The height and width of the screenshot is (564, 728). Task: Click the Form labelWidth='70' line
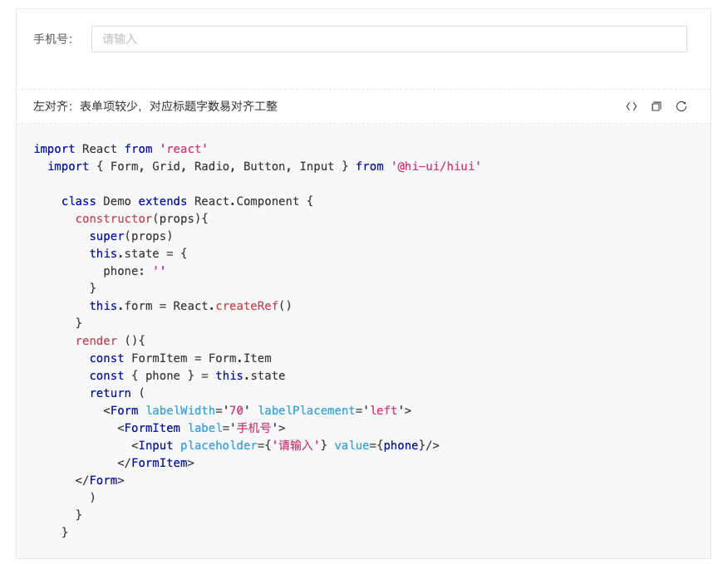(x=258, y=410)
